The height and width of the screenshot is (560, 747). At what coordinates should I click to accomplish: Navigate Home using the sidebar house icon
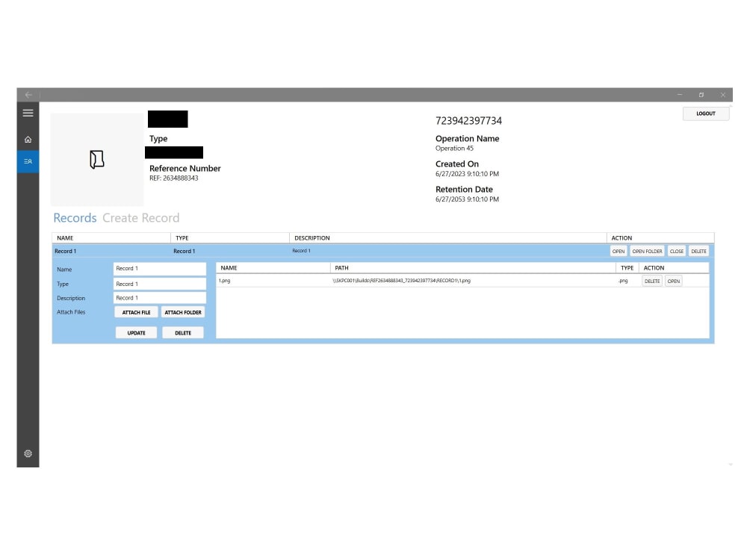point(28,138)
